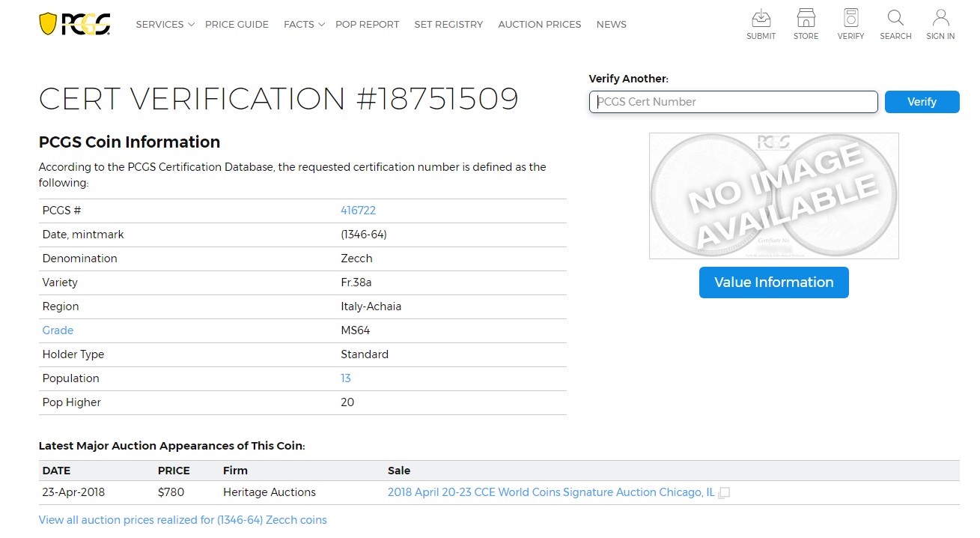
Task: Select the Holder Type row label
Action: pos(73,354)
